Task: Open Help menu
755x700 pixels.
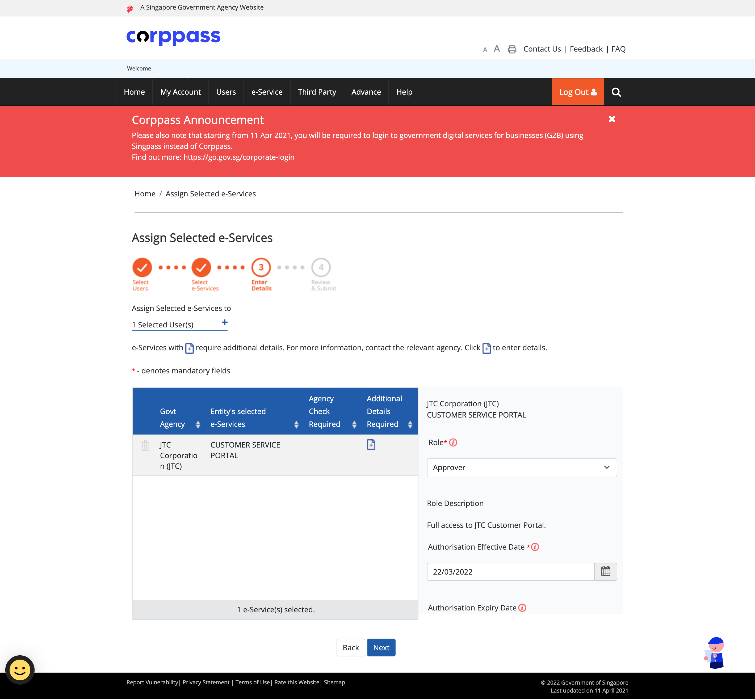Action: point(404,92)
